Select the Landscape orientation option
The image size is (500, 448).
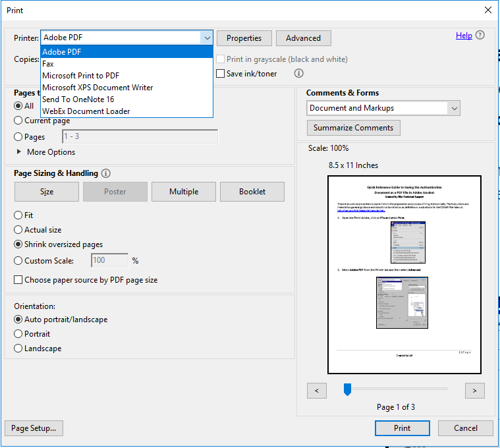point(18,349)
